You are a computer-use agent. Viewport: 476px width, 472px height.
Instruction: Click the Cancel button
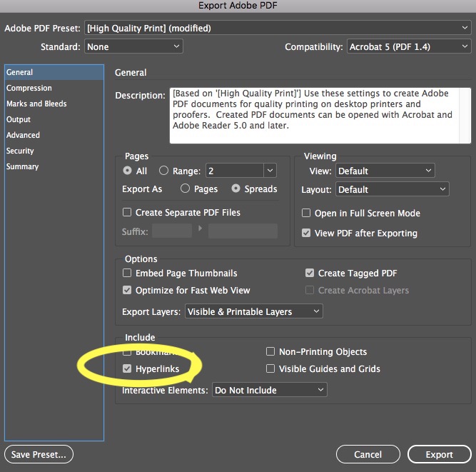(x=368, y=455)
